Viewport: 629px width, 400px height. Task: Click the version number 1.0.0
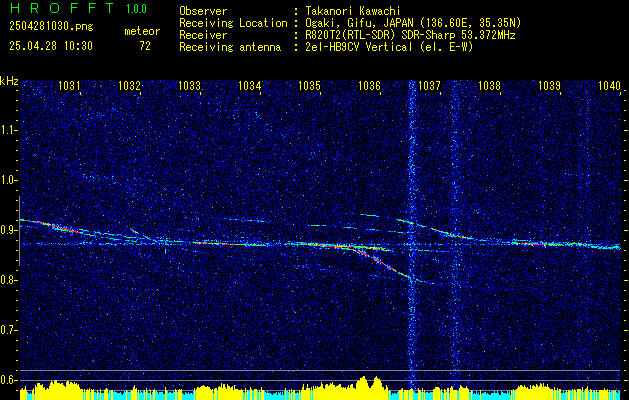point(136,9)
